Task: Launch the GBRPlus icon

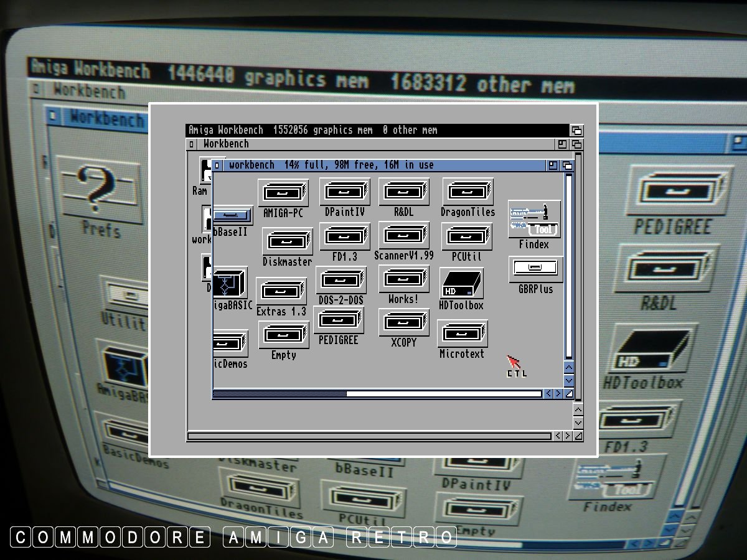Action: tap(535, 268)
